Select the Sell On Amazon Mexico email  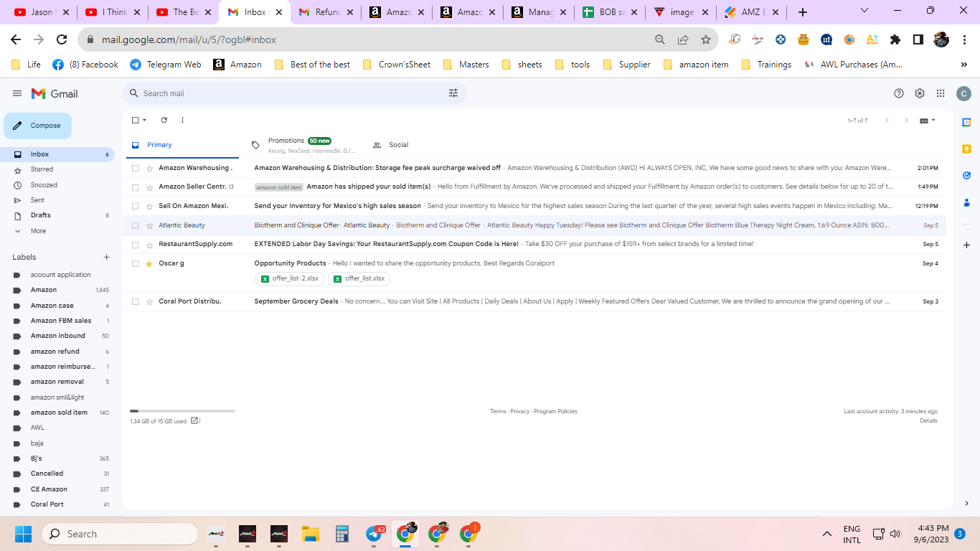click(135, 206)
